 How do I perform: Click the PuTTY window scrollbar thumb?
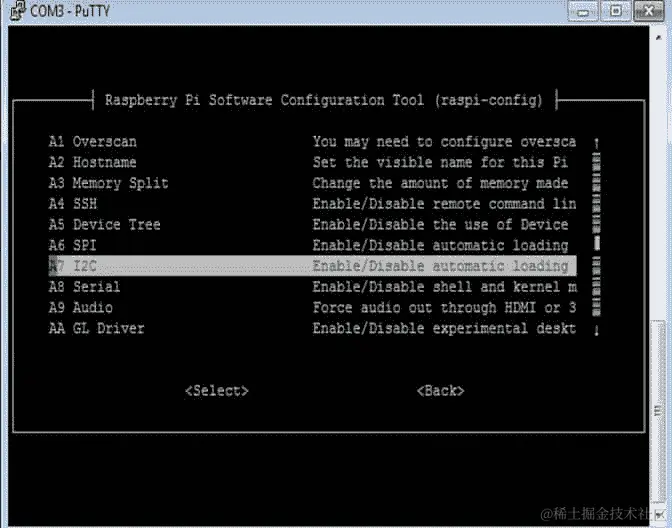click(659, 411)
